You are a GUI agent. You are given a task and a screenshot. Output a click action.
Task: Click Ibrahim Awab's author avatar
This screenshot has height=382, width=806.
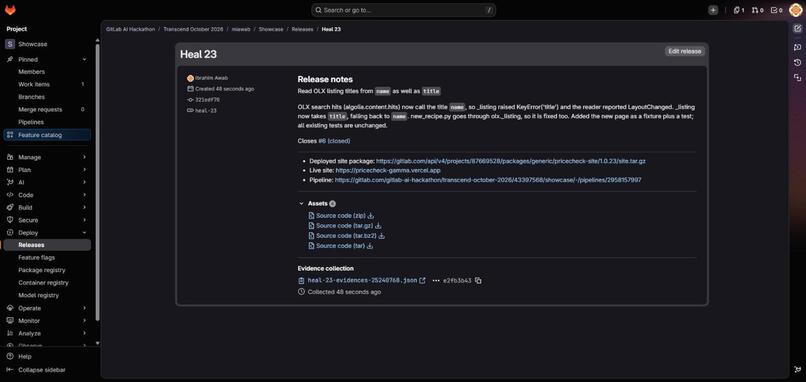pos(191,78)
